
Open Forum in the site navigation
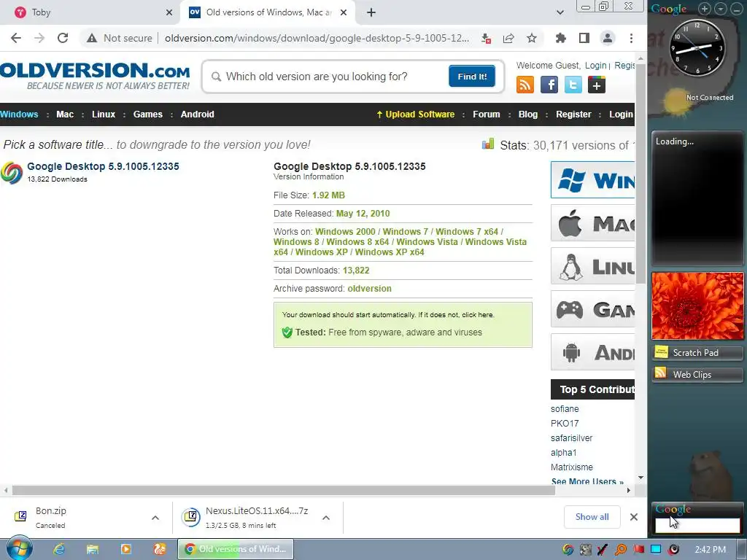click(487, 114)
